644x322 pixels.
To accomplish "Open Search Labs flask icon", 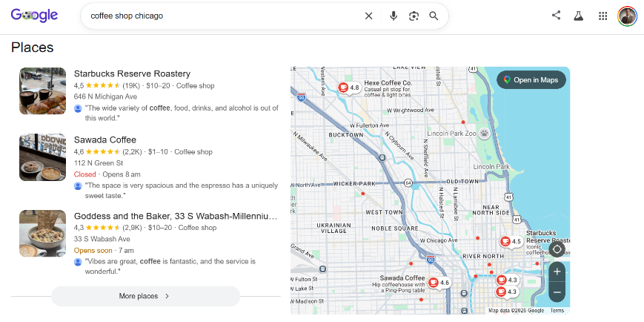I will tap(579, 16).
